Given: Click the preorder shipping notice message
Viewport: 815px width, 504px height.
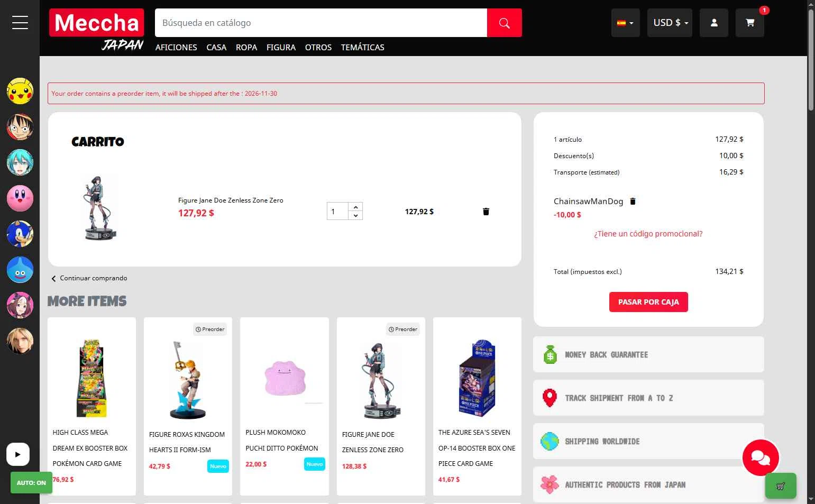Looking at the screenshot, I should 406,94.
